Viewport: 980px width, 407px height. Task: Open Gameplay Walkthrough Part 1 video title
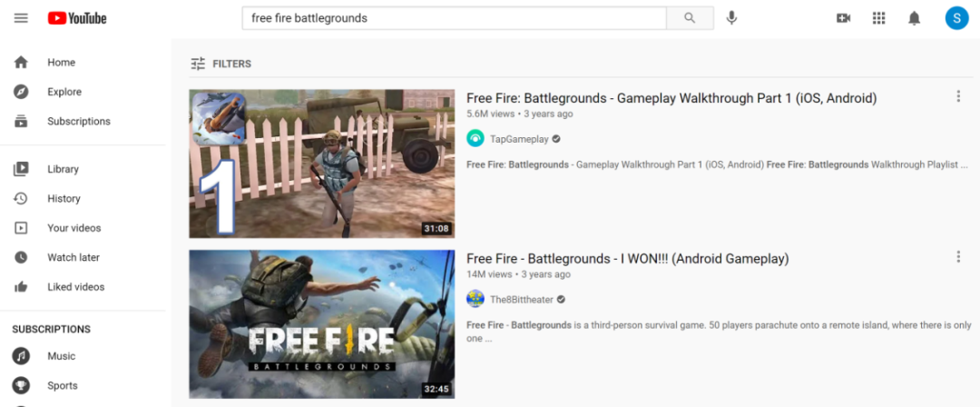tap(671, 98)
